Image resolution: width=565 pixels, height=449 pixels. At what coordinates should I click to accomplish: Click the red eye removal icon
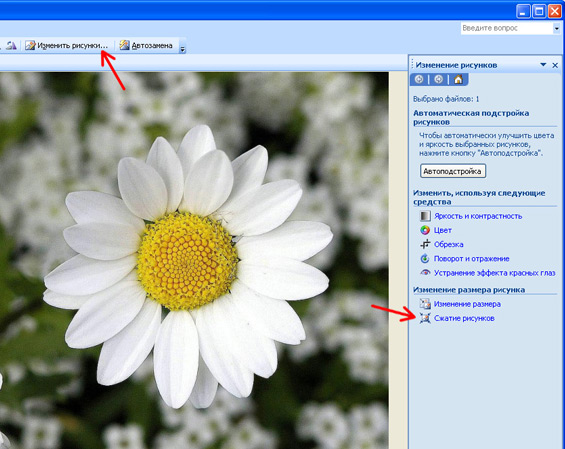coord(425,272)
